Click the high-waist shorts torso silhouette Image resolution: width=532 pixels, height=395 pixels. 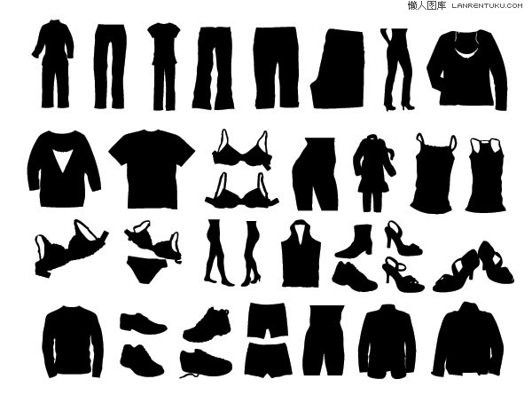pyautogui.click(x=324, y=340)
